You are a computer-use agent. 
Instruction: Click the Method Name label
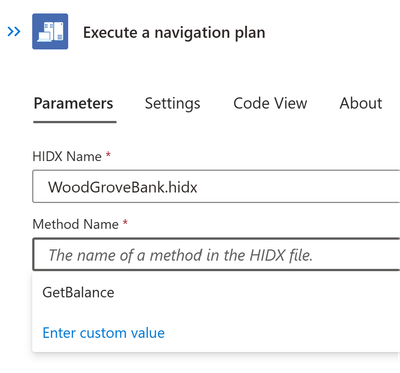[x=76, y=224]
